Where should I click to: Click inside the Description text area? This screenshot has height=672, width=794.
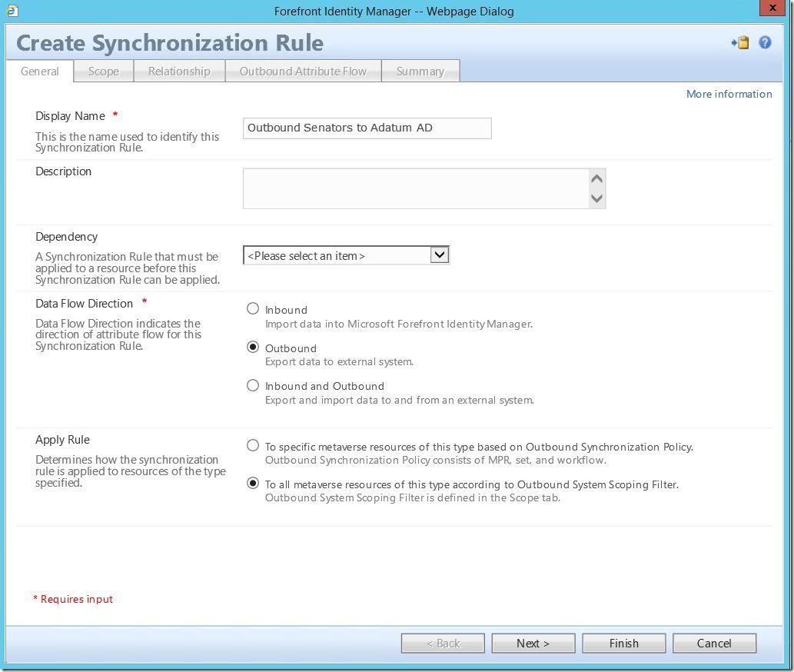click(415, 188)
